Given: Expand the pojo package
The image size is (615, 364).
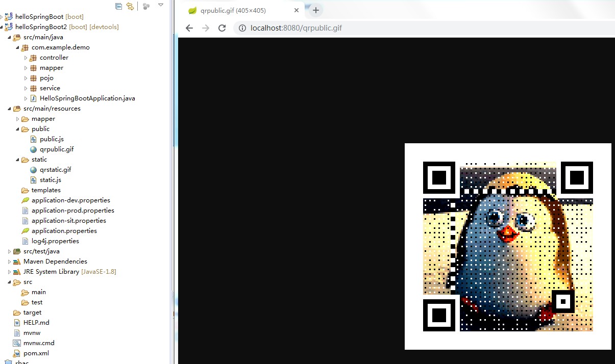Looking at the screenshot, I should [x=26, y=78].
